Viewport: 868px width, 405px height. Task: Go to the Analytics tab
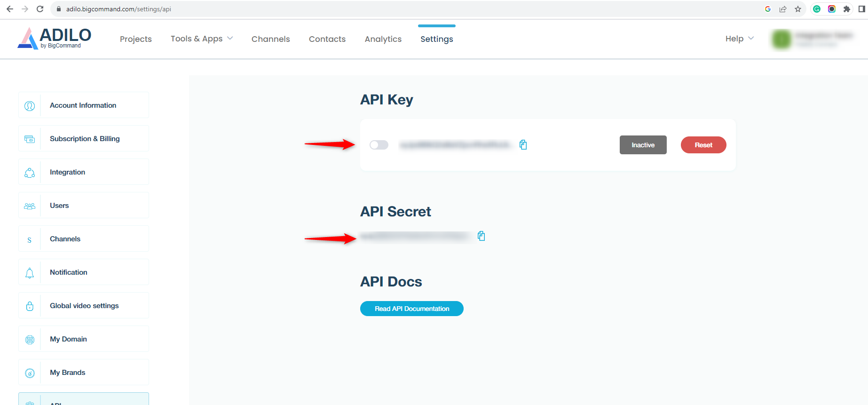click(x=383, y=39)
